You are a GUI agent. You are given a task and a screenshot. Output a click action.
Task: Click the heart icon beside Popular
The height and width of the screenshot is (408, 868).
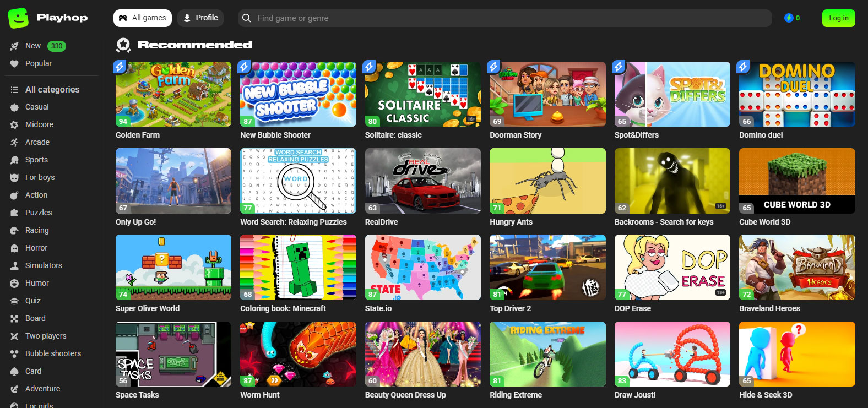14,64
